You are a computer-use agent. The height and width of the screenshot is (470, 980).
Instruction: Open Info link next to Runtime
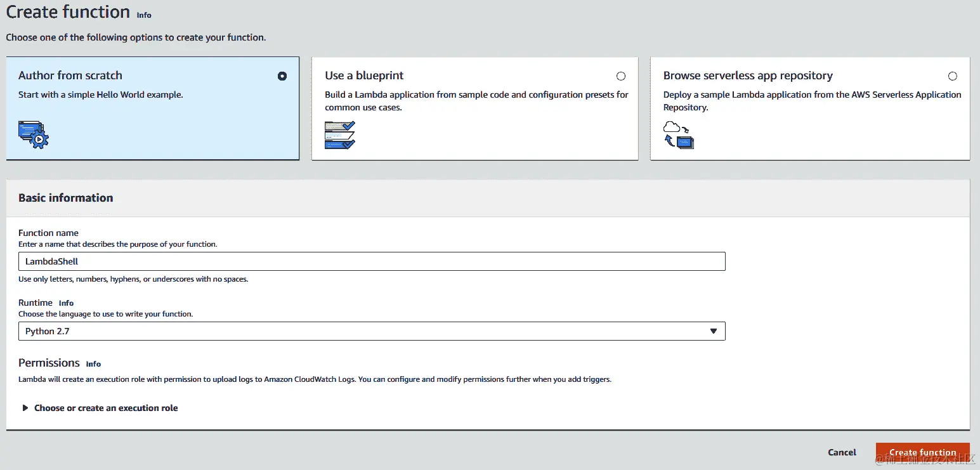point(67,303)
